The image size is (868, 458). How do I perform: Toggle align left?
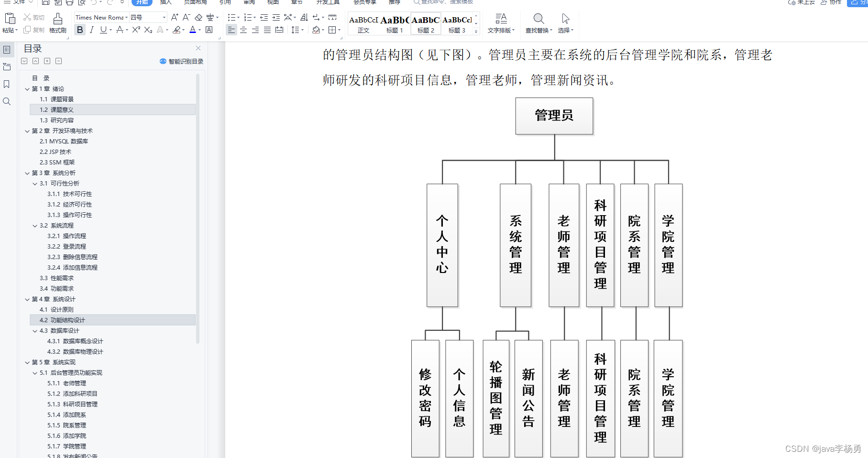pyautogui.click(x=231, y=30)
